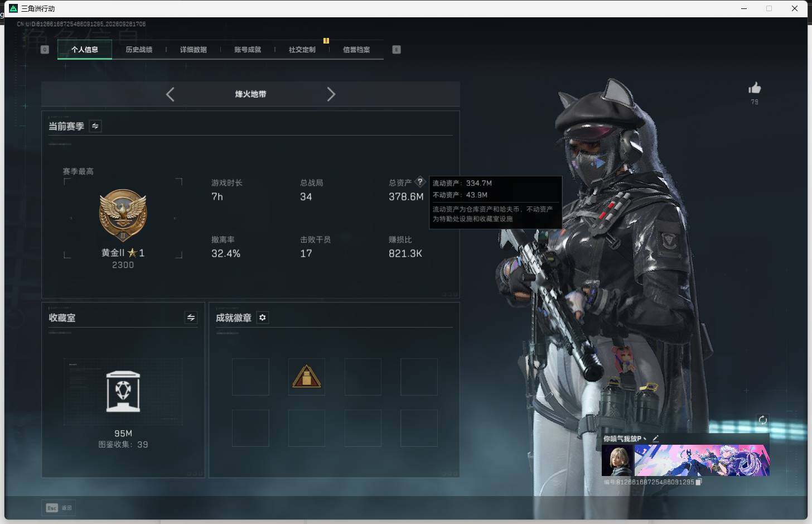Click the 收藏室 display case icon
The image size is (812, 524).
(x=123, y=392)
